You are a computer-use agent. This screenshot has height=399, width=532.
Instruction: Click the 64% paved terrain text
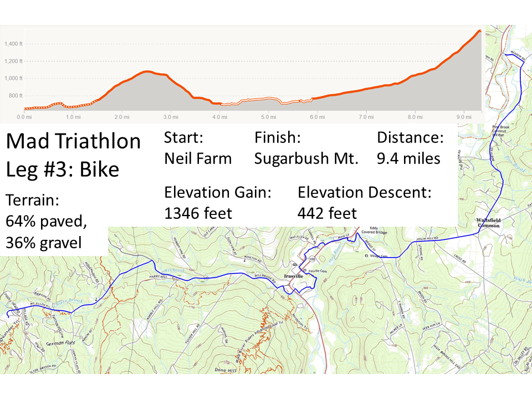tap(47, 221)
